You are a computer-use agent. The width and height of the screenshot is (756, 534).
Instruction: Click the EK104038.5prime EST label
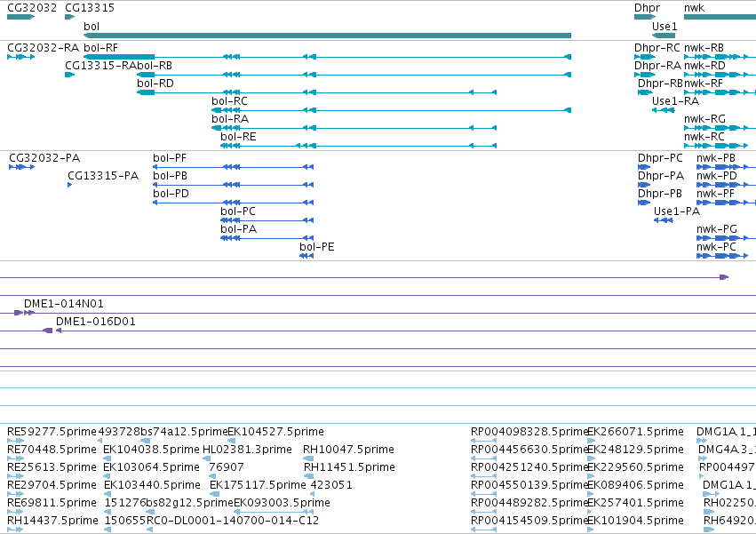click(151, 449)
